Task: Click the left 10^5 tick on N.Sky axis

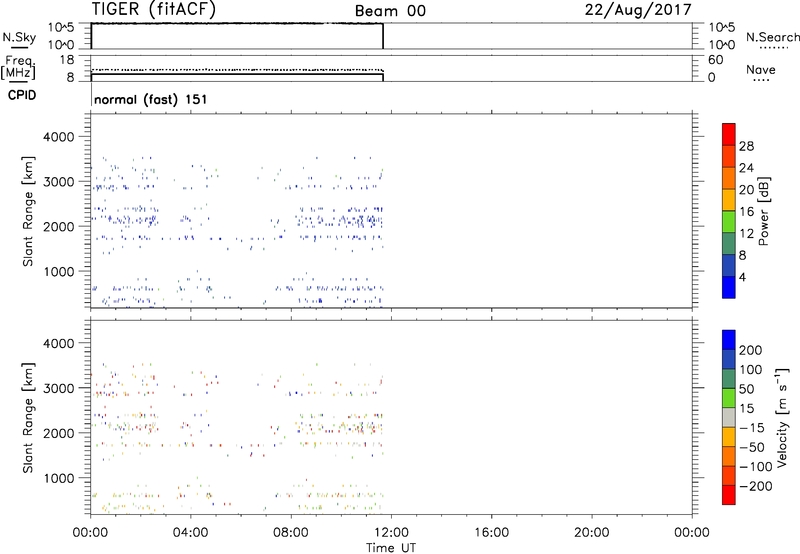Action: click(x=61, y=28)
